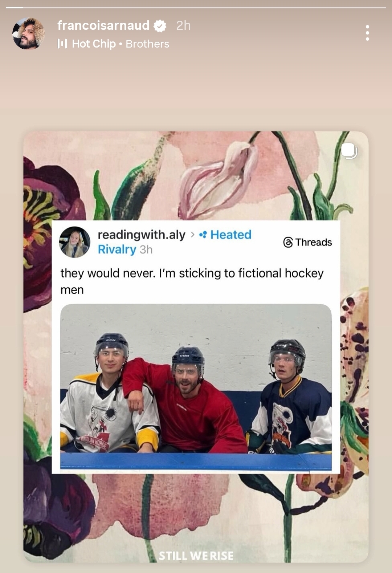Tap the STILL WE RISE caption
Screen dimensions: 392x573
click(x=196, y=556)
